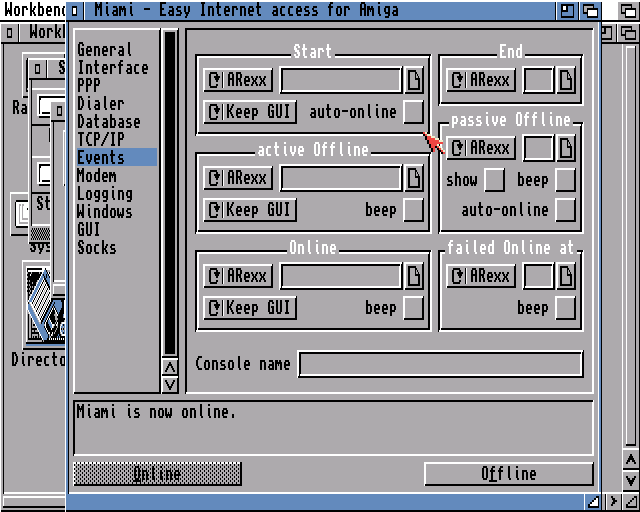This screenshot has height=512, width=640.
Task: Click the Offline button
Action: click(x=509, y=474)
